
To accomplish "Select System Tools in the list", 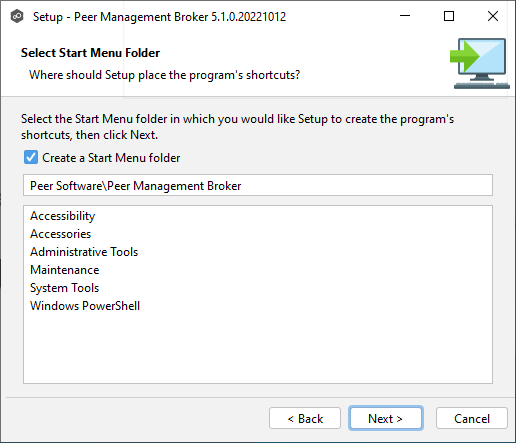I will tap(65, 288).
